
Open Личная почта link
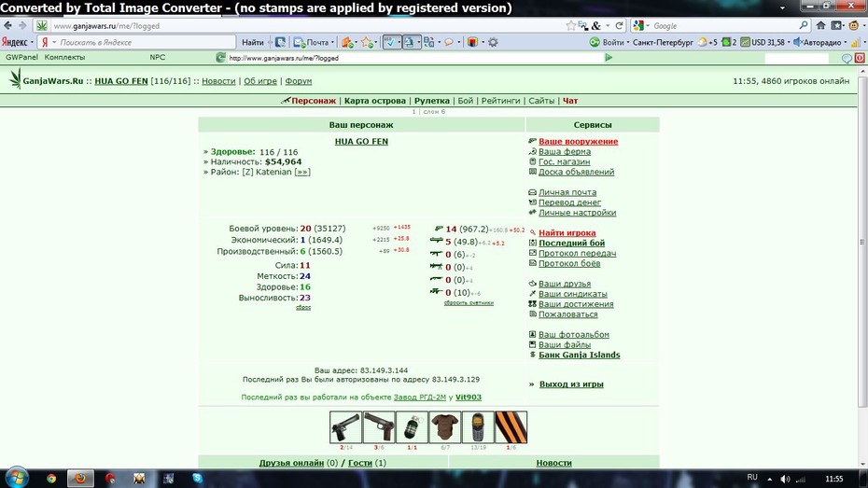567,192
